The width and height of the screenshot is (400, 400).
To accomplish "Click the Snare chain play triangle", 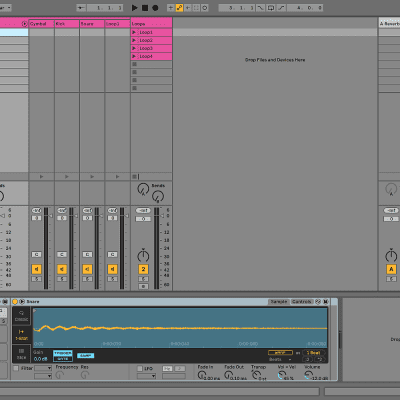I will click(92, 177).
